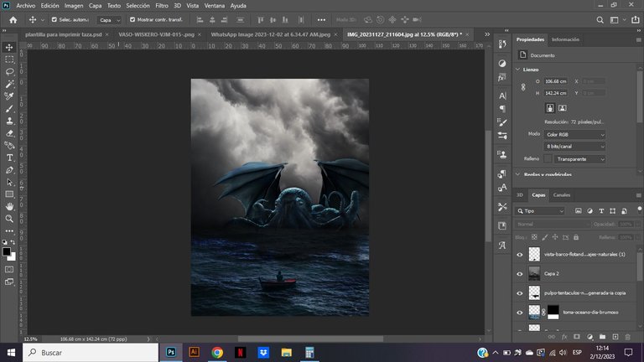Open the workspace switcher icon
The image size is (644, 362).
[615, 20]
